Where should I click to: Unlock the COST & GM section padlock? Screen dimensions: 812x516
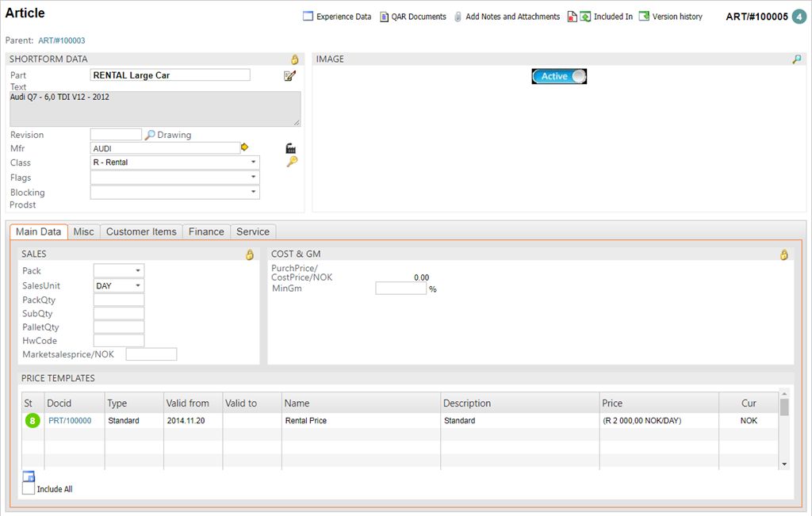click(x=784, y=254)
